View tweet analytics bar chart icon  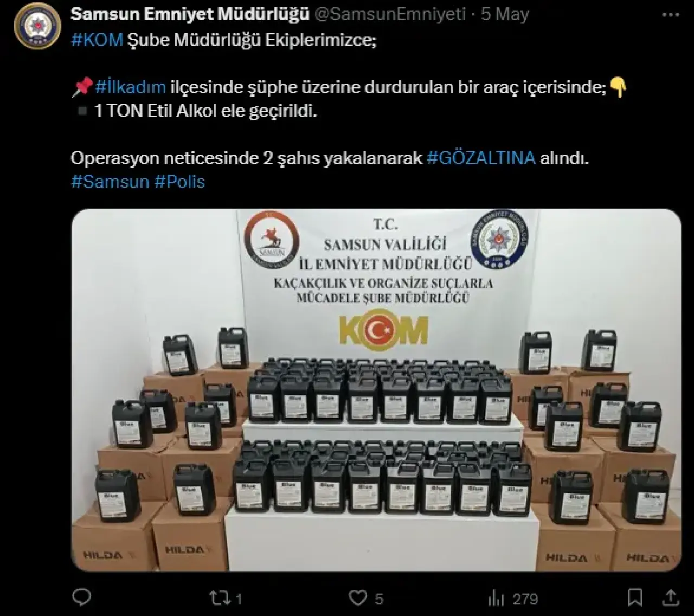pos(496,598)
